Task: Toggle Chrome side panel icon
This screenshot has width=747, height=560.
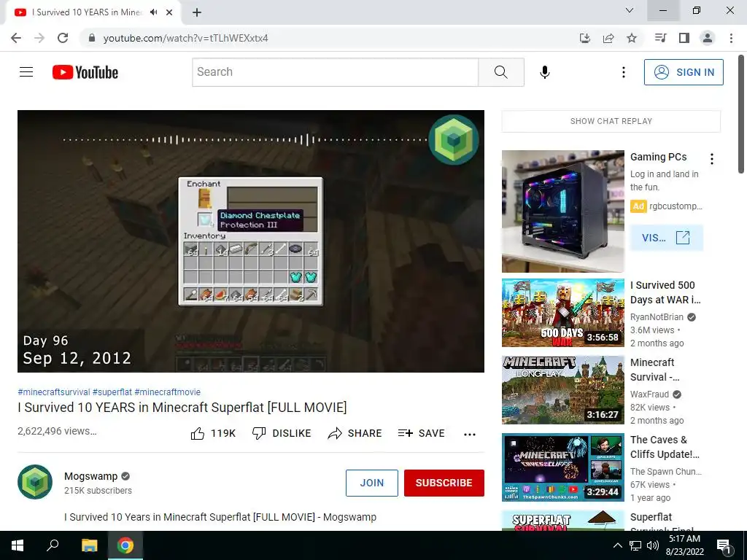Action: 684,38
